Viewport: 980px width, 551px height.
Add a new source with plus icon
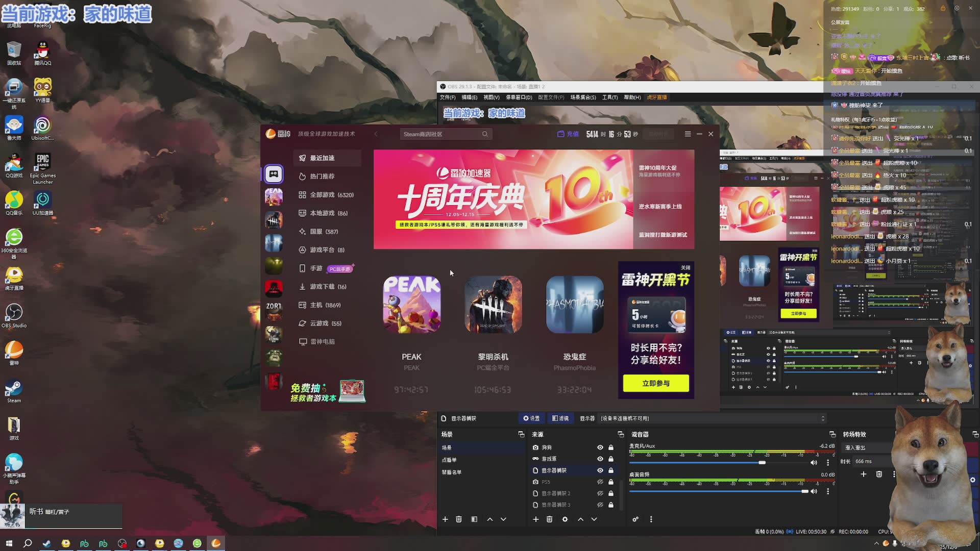[x=536, y=519]
